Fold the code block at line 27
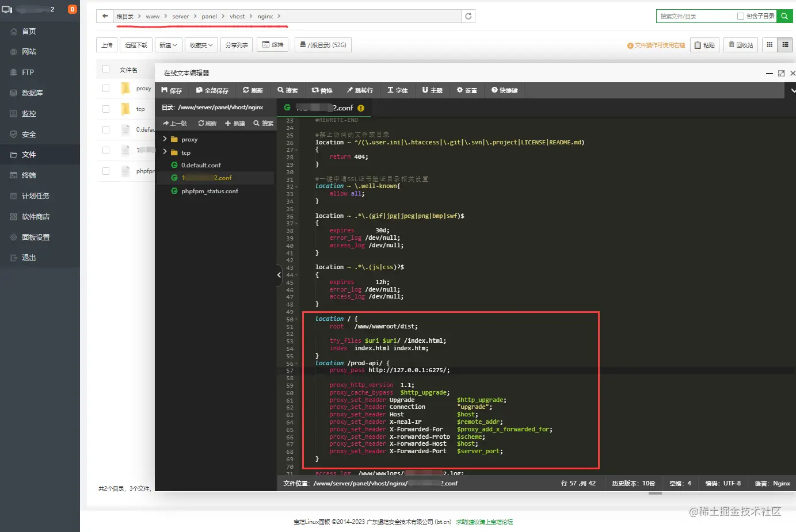The width and height of the screenshot is (796, 532). [x=296, y=150]
